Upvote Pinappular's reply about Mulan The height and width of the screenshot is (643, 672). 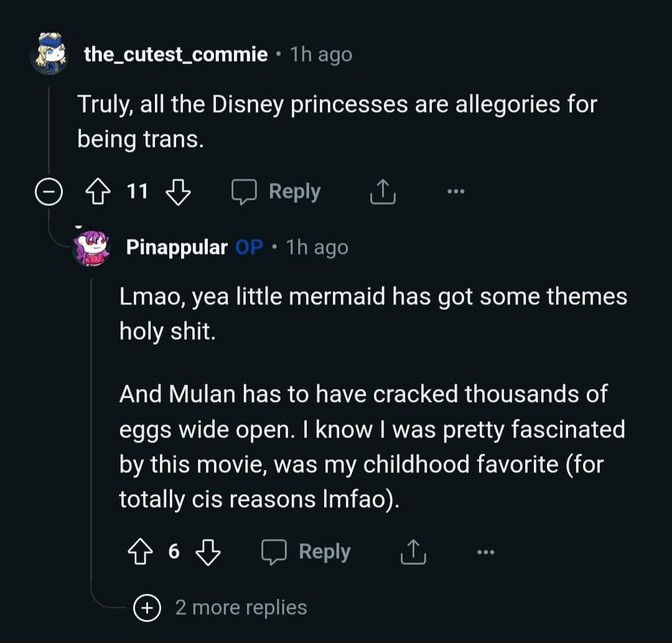coord(140,551)
